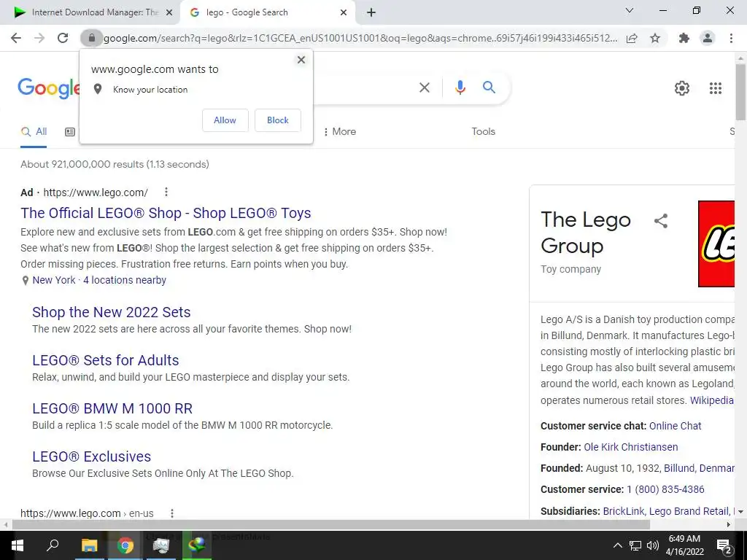Open the network tray icon
Viewport: 747px width, 560px height.
point(635,545)
